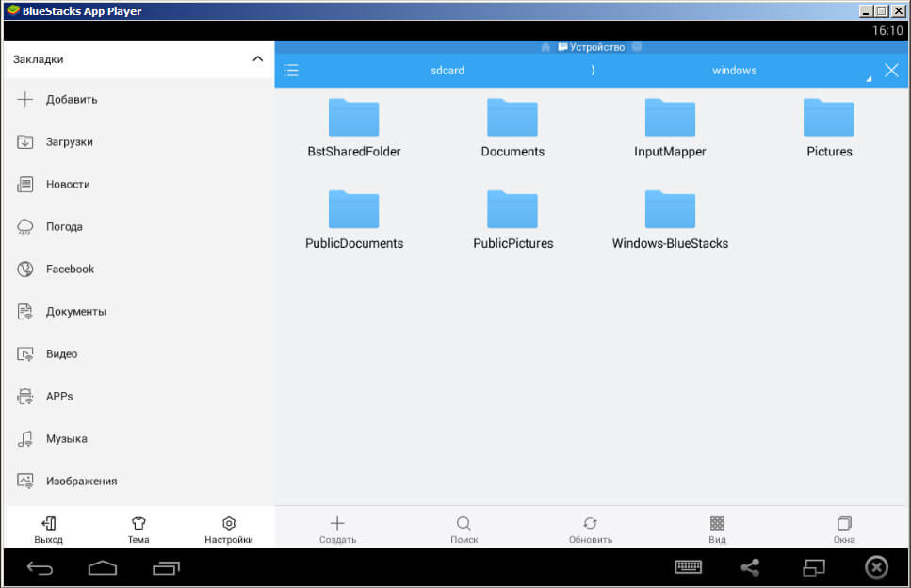911x588 pixels.
Task: Refresh folder with Обновить
Action: point(591,530)
